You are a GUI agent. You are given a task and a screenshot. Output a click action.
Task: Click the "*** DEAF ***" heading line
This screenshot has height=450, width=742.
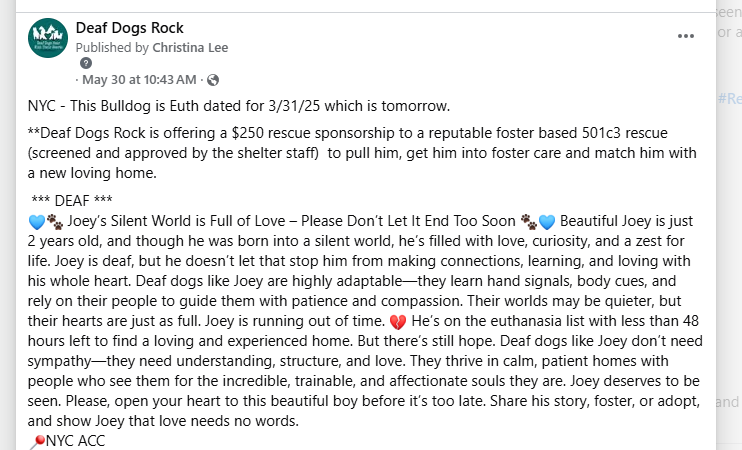point(72,201)
